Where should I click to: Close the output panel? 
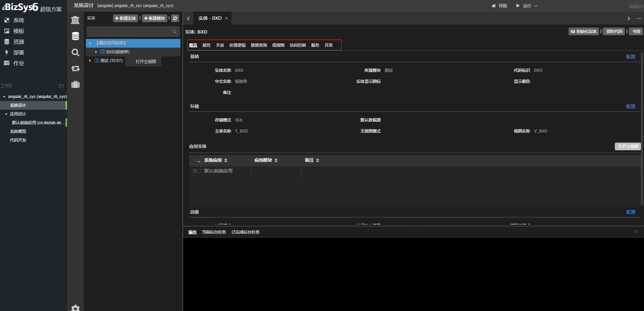(635, 231)
